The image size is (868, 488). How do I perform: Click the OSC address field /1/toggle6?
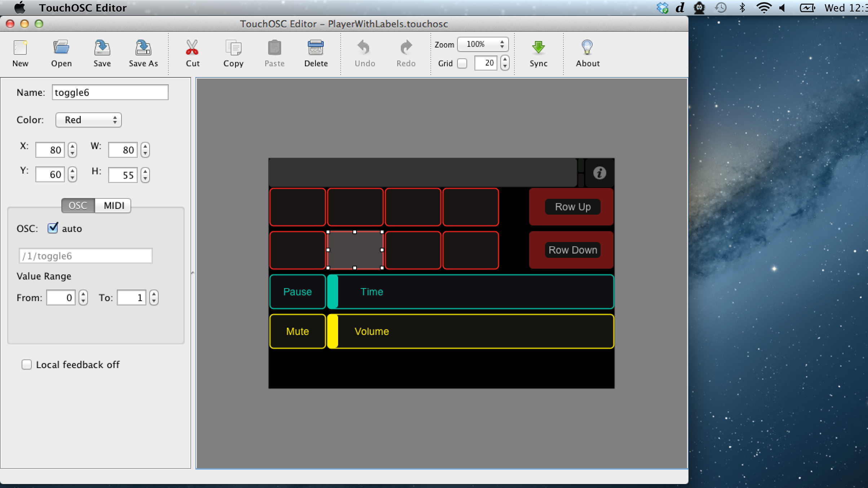pos(85,256)
